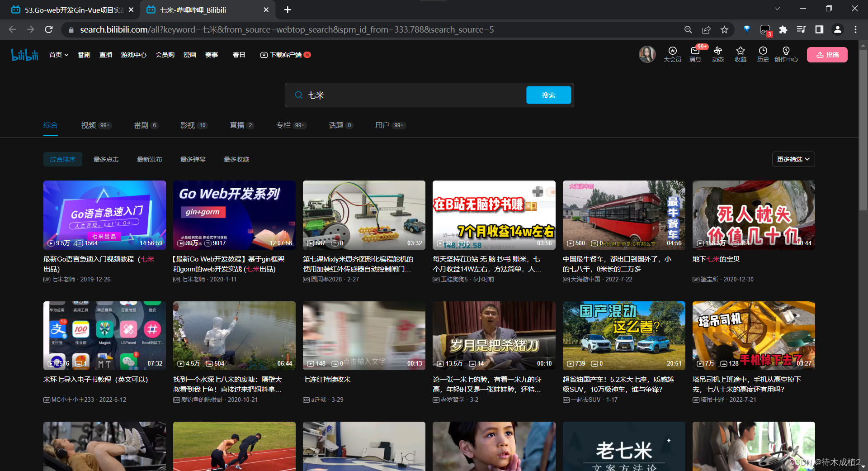
Task: Open the 消息 messages icon
Action: click(695, 54)
